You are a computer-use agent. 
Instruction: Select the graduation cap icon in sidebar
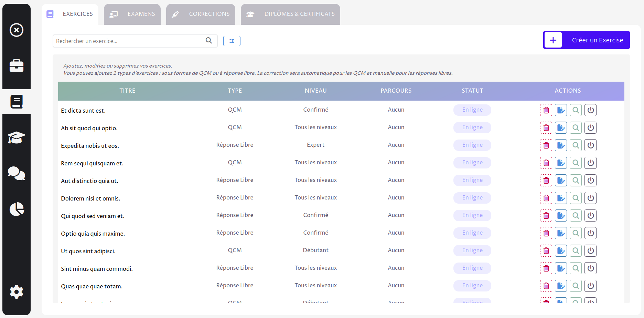click(x=16, y=137)
